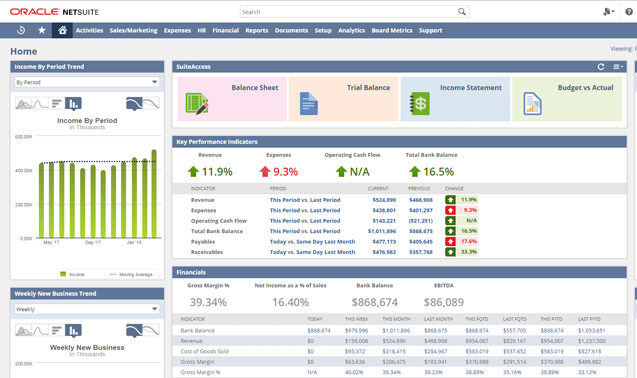This screenshot has width=637, height=378.
Task: Toggle the second trend-line style icon in Income By Period
Action: point(151,103)
